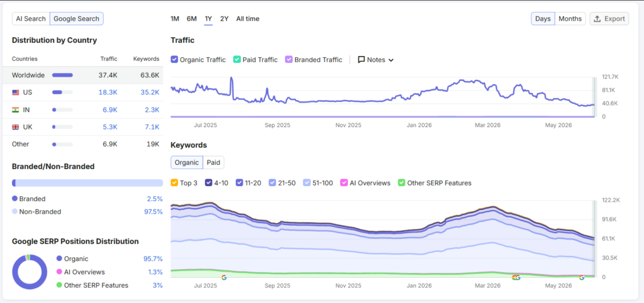Click the Branded percentage 2.5%

pyautogui.click(x=155, y=199)
